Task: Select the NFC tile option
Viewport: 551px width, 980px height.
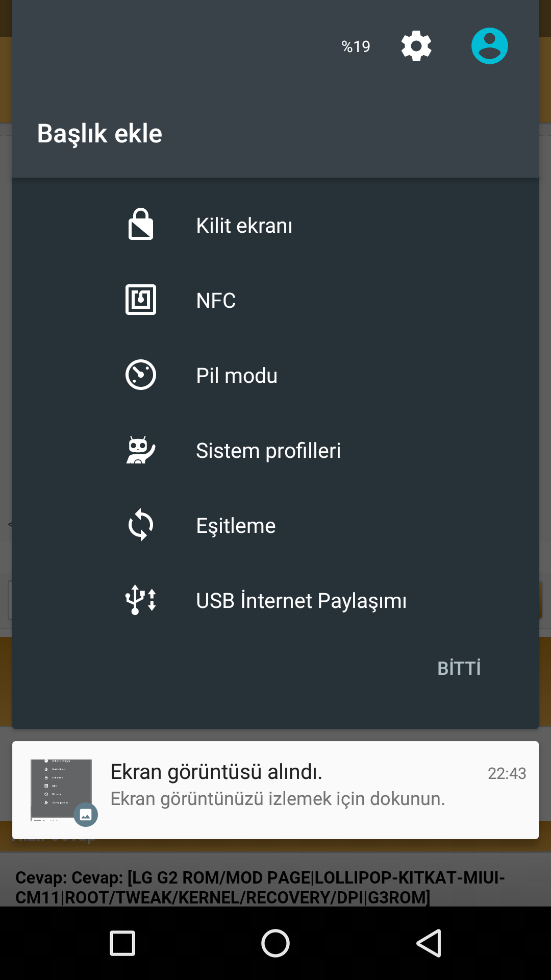Action: [x=275, y=300]
